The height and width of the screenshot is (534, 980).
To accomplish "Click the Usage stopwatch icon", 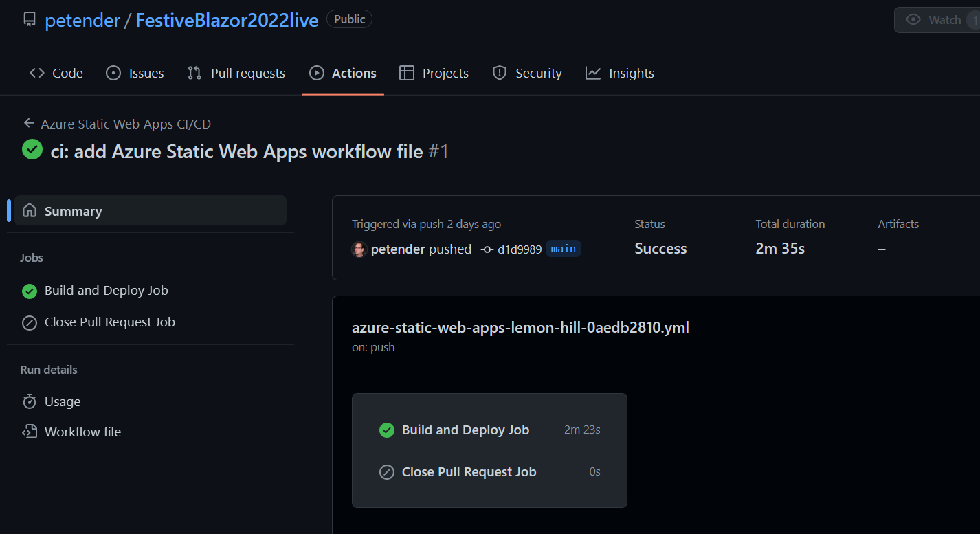I will pyautogui.click(x=30, y=402).
